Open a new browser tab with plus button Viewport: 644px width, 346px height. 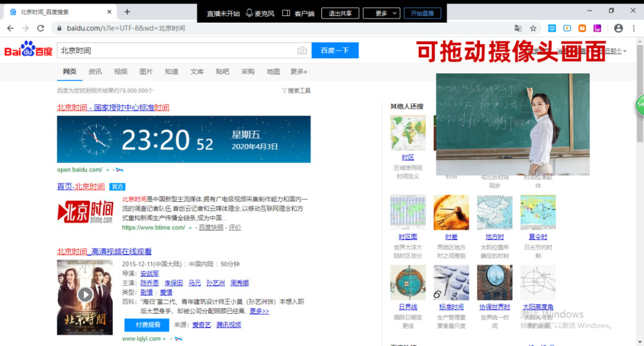[x=127, y=12]
